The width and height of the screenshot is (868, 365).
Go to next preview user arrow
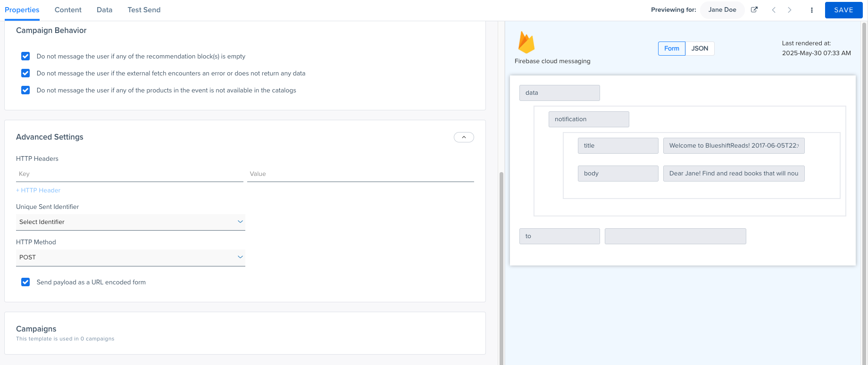click(789, 10)
